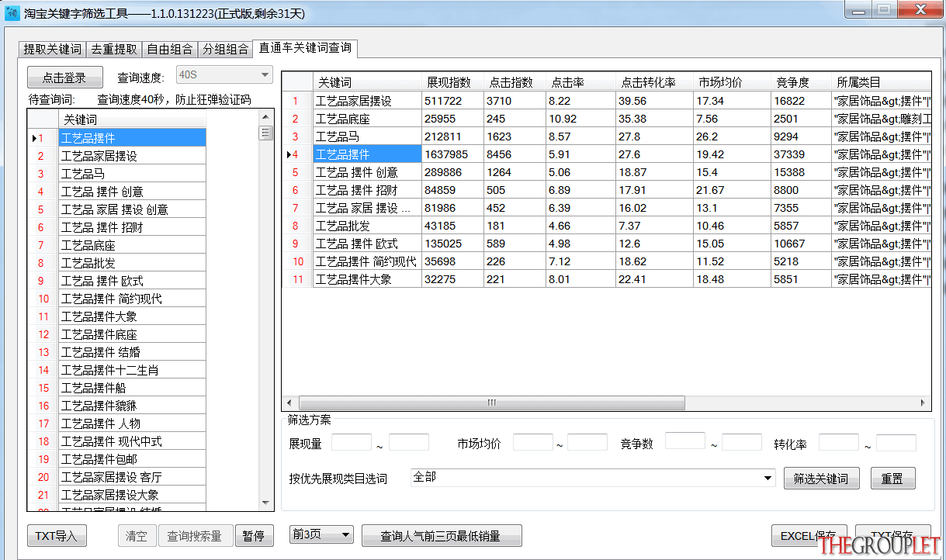Click the 点击登录 button

coord(65,78)
